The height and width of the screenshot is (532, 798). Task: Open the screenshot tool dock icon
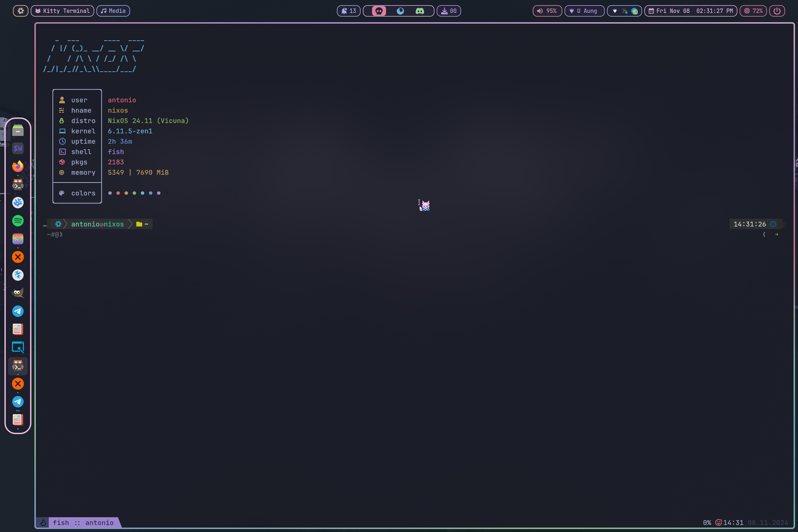[18, 347]
